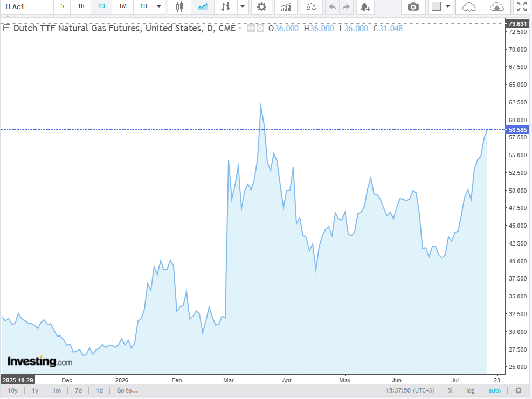
Task: Undo the last chart action
Action: coord(333,7)
